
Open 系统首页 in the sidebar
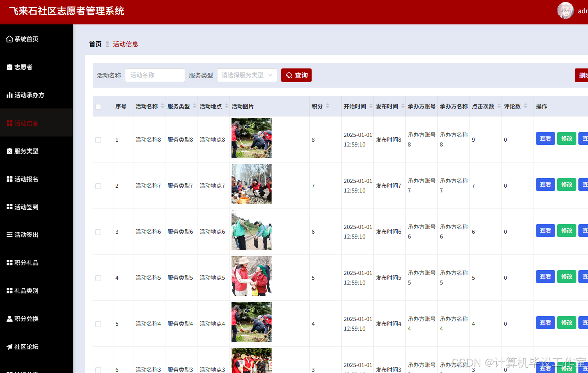click(36, 39)
